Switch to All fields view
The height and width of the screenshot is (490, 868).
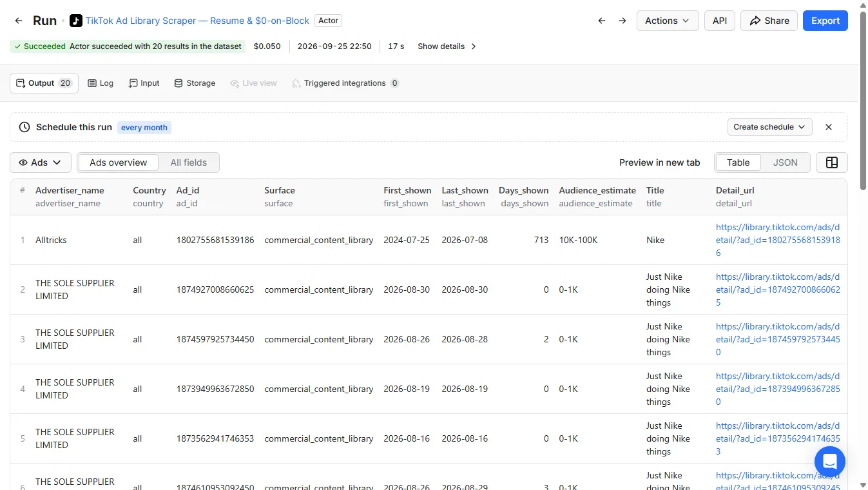[189, 162]
